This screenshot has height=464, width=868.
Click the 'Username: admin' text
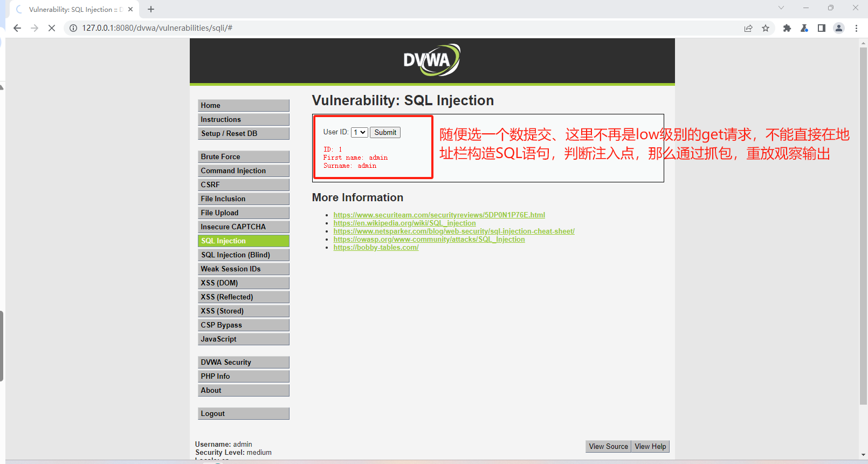tap(224, 444)
